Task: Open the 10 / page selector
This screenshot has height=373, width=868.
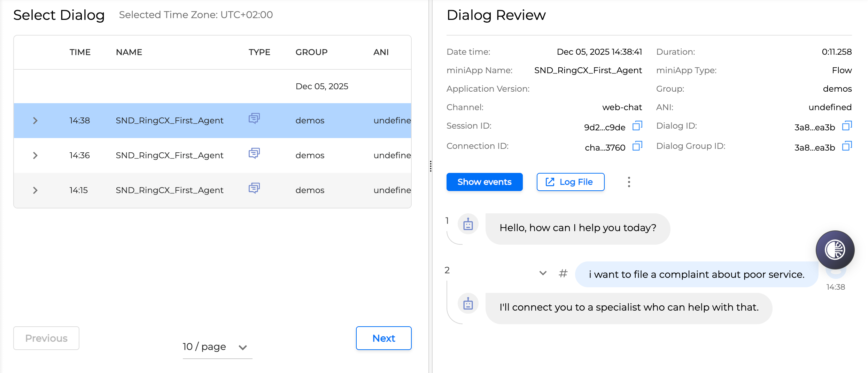Action: 217,347
